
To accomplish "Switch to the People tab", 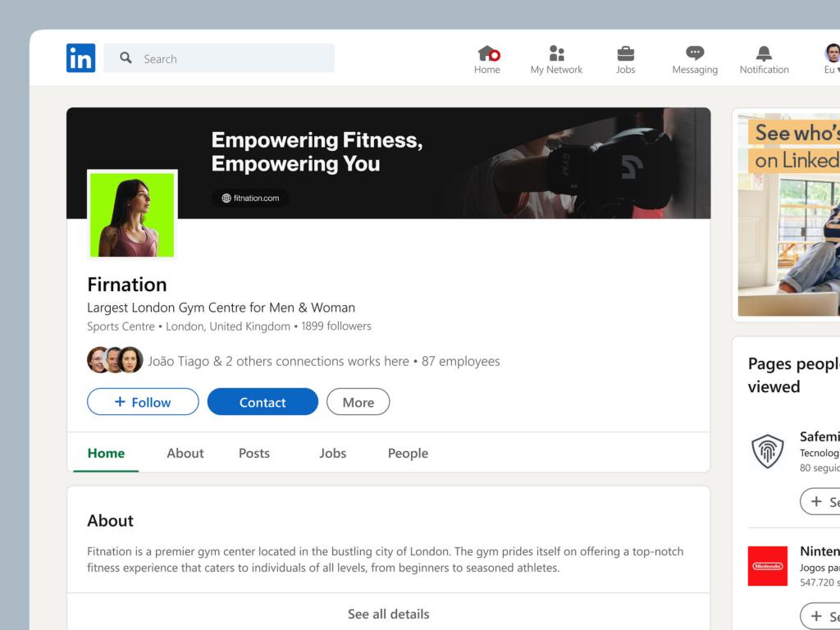I will (x=409, y=453).
